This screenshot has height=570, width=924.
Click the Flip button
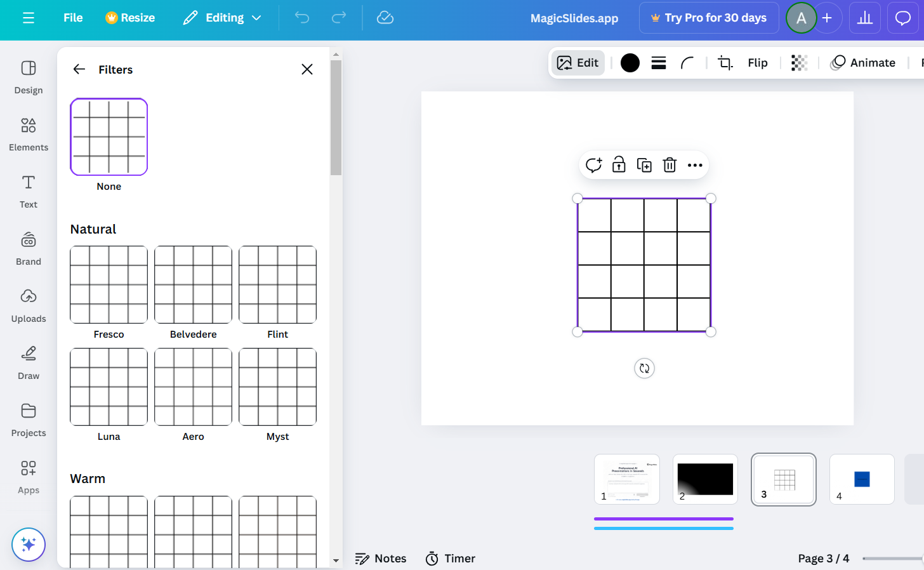(758, 63)
